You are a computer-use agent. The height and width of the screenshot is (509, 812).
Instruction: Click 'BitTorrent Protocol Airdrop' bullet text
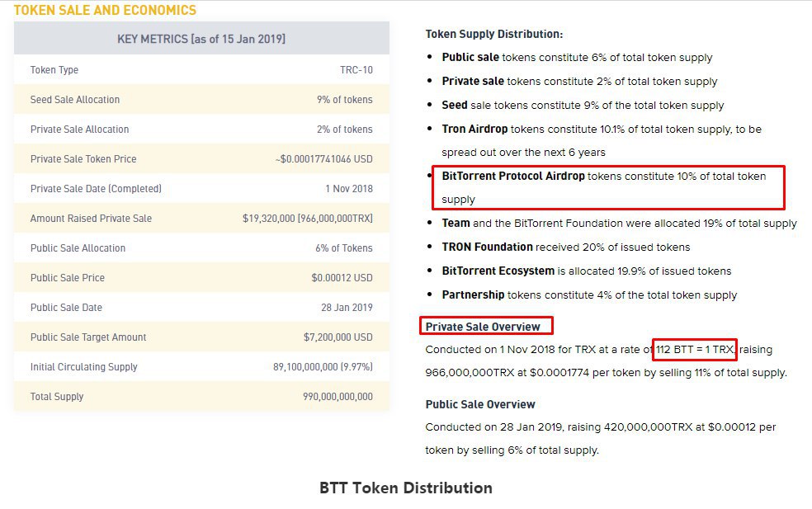pos(604,187)
